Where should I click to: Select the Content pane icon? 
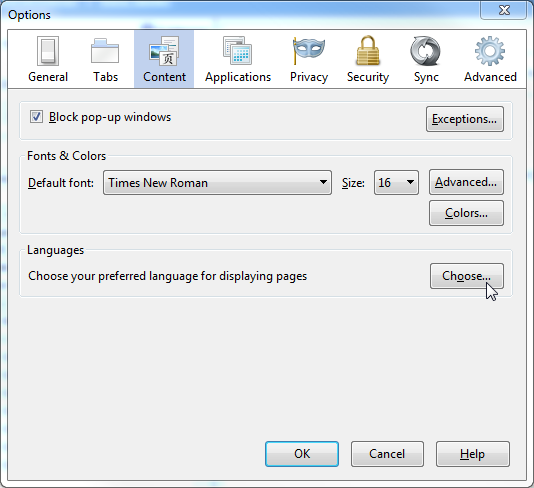pyautogui.click(x=164, y=59)
